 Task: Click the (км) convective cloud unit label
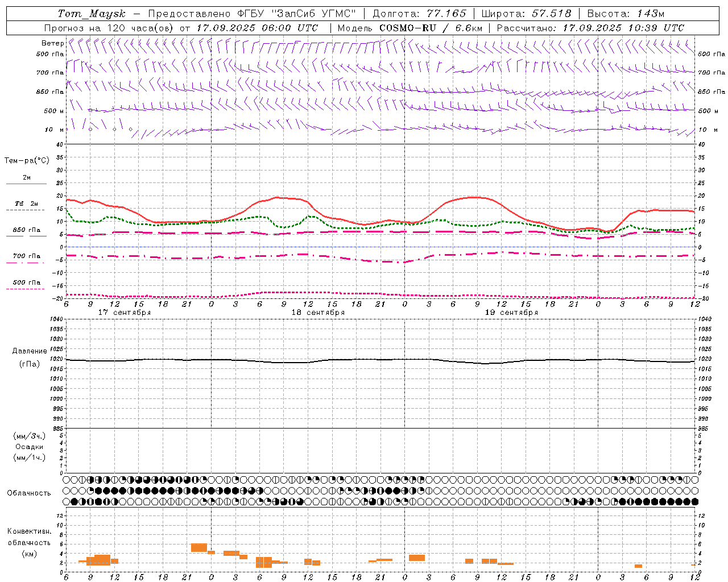click(x=30, y=554)
